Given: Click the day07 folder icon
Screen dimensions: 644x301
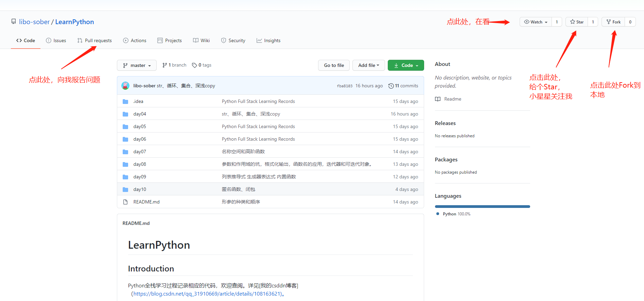Looking at the screenshot, I should click(125, 152).
